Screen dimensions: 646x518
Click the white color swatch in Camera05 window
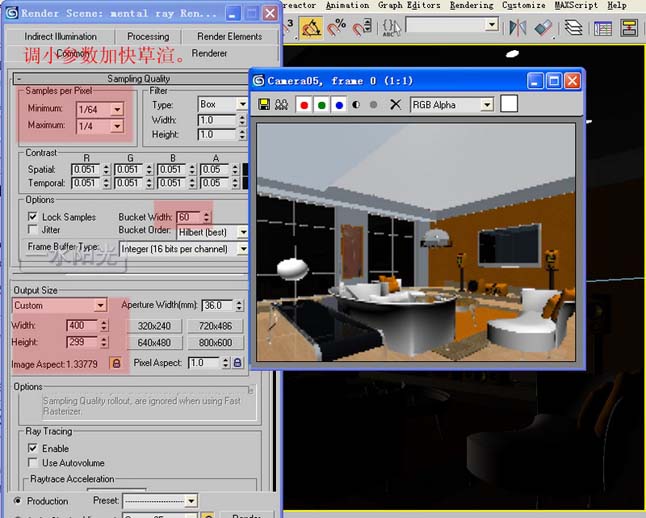coord(509,104)
